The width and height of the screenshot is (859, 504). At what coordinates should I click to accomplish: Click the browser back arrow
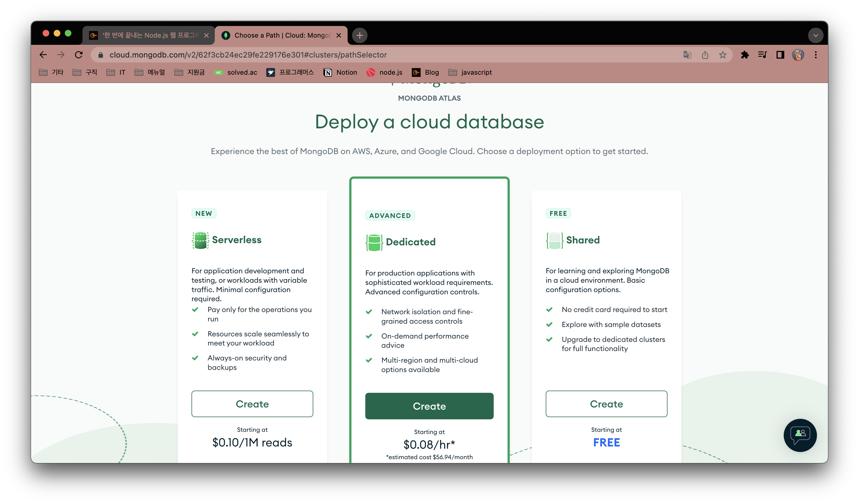(43, 54)
